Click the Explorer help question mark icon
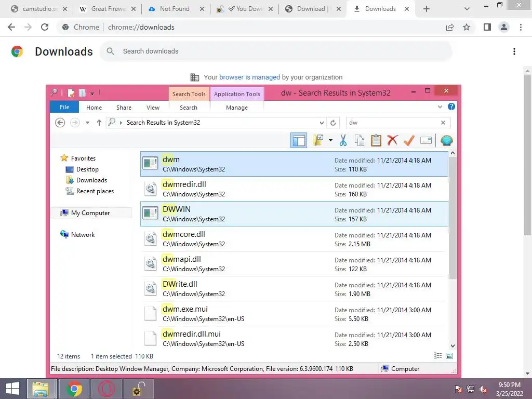Viewport: 532px width, 399px height. [x=451, y=107]
